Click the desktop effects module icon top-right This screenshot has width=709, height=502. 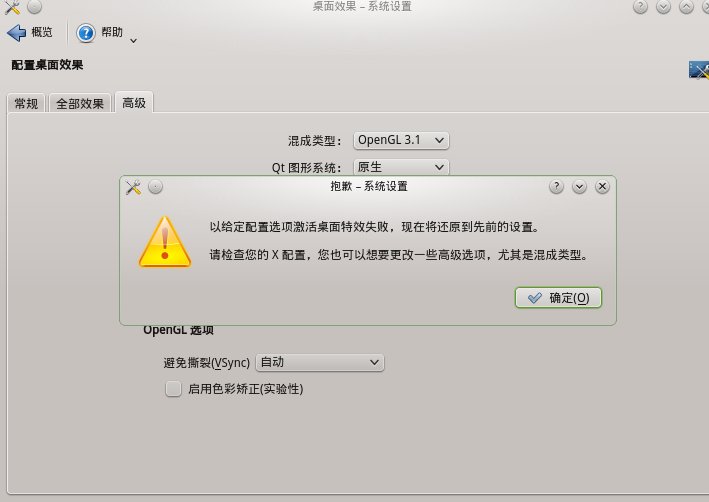pyautogui.click(x=699, y=70)
